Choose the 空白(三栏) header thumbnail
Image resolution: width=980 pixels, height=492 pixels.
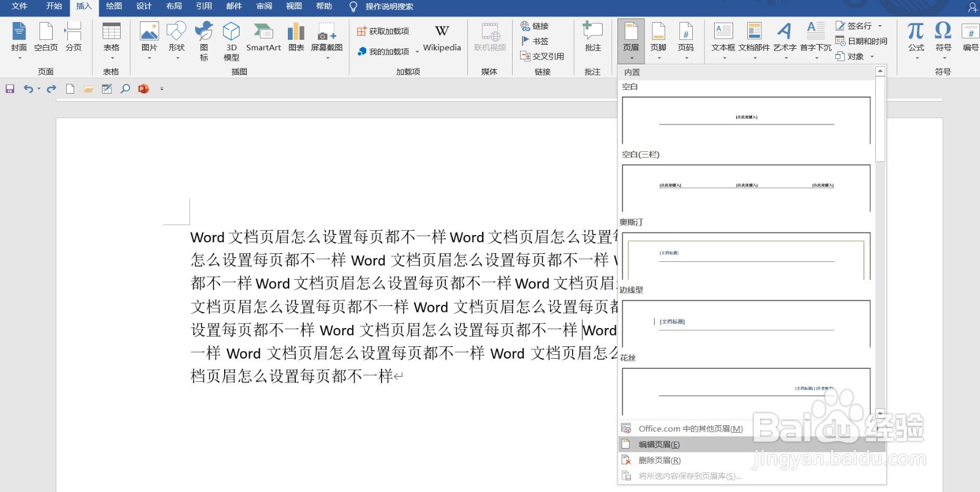[x=746, y=188]
